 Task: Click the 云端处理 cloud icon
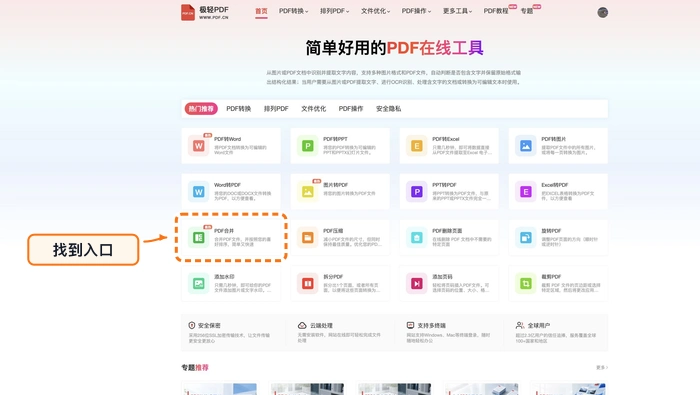point(302,325)
